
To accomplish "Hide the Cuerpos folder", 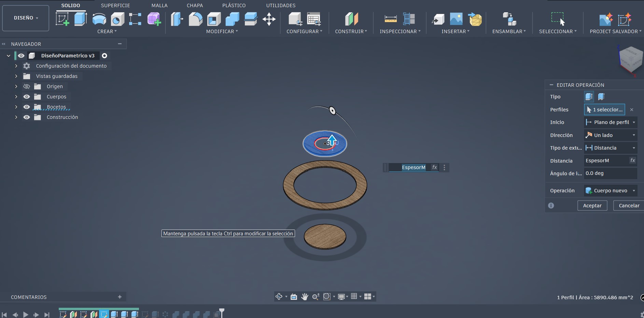I will click(27, 97).
